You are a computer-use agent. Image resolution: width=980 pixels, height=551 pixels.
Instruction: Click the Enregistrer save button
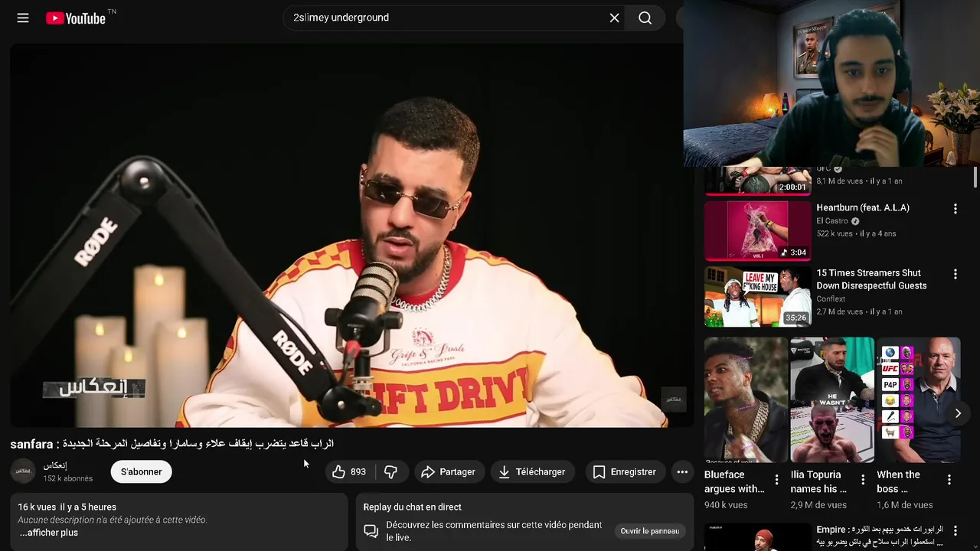pyautogui.click(x=625, y=472)
